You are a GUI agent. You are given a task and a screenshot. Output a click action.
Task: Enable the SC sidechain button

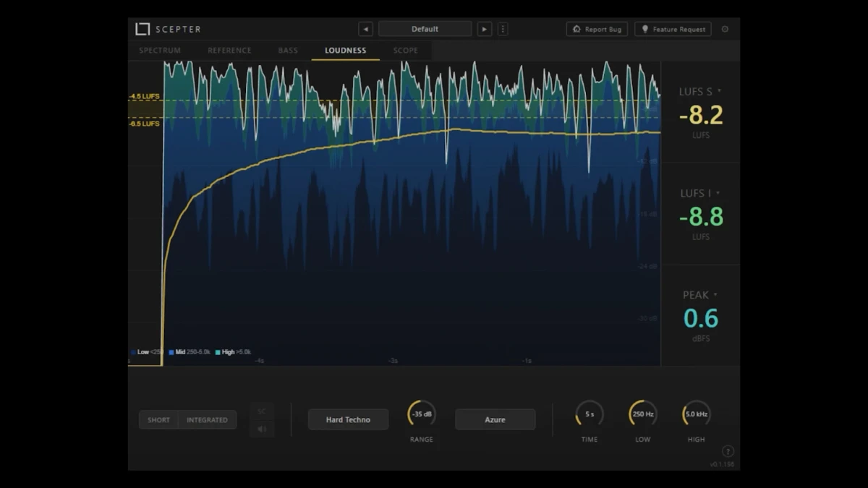[262, 411]
